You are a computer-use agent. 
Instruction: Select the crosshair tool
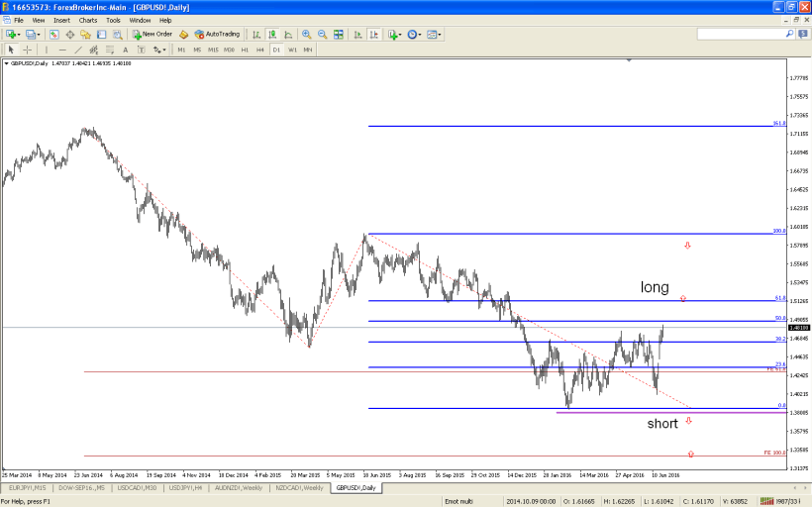pos(27,49)
